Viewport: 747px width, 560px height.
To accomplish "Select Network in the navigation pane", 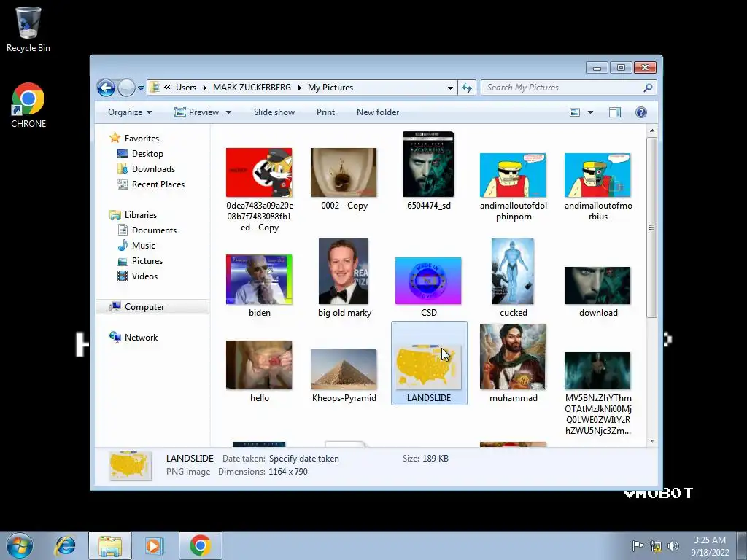I will pos(141,338).
